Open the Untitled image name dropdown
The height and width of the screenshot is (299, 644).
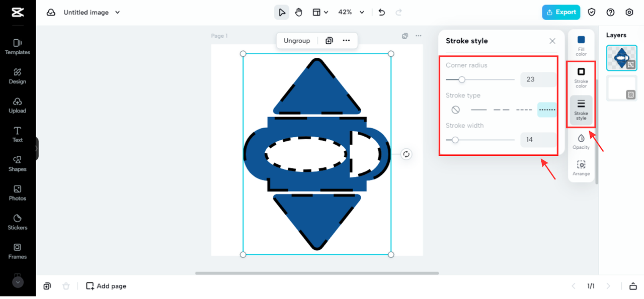pyautogui.click(x=92, y=13)
